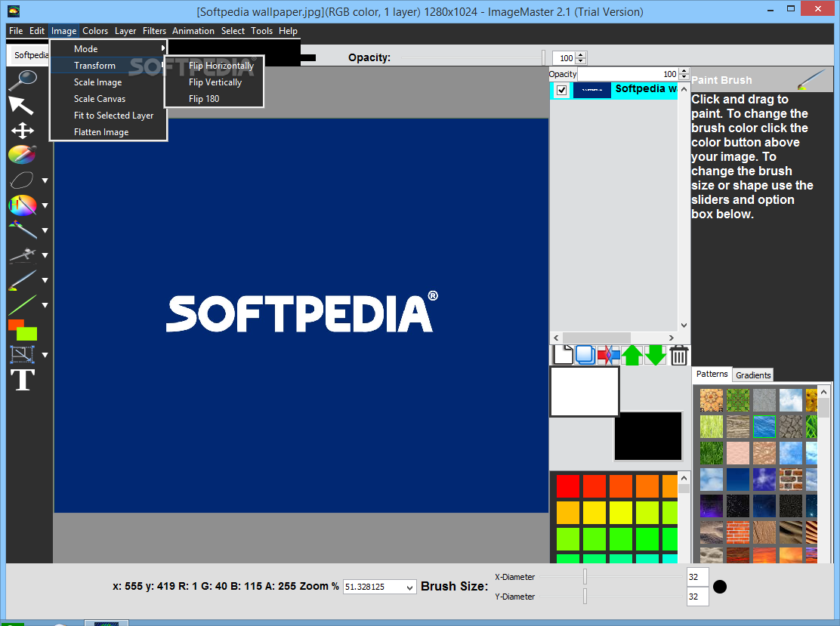The image size is (840, 626).
Task: Expand the triangle-tipped brush tool options arrow
Action: [x=45, y=230]
